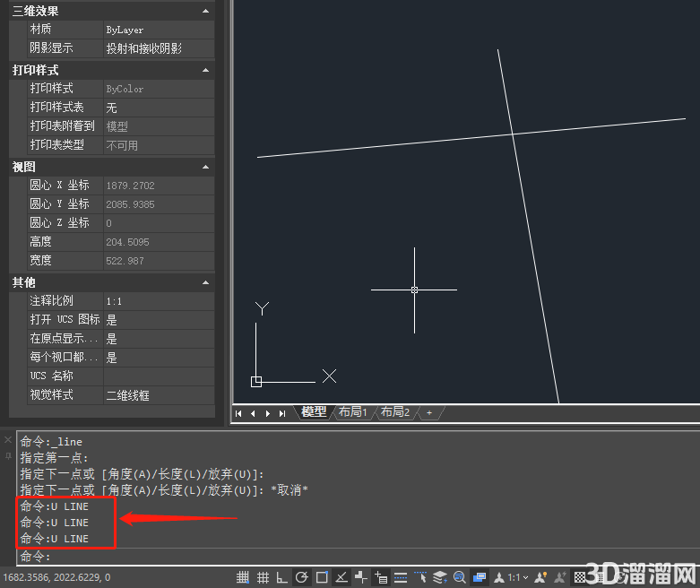Screen dimensions: 700x588
Task: Collapse the 其他 section
Action: [x=205, y=282]
